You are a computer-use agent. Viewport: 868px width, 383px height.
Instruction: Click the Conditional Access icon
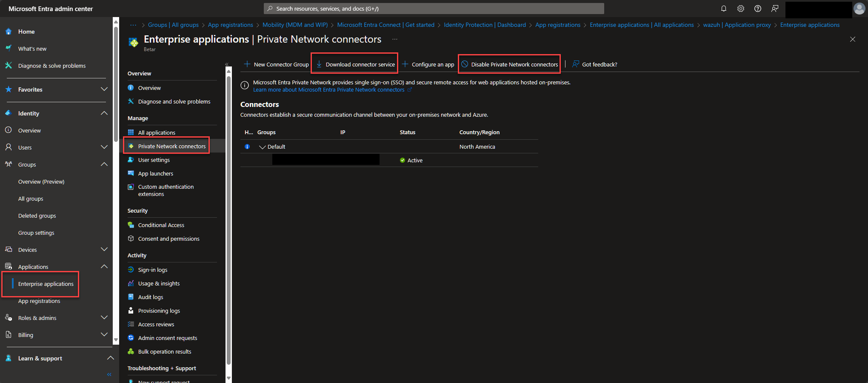[131, 225]
